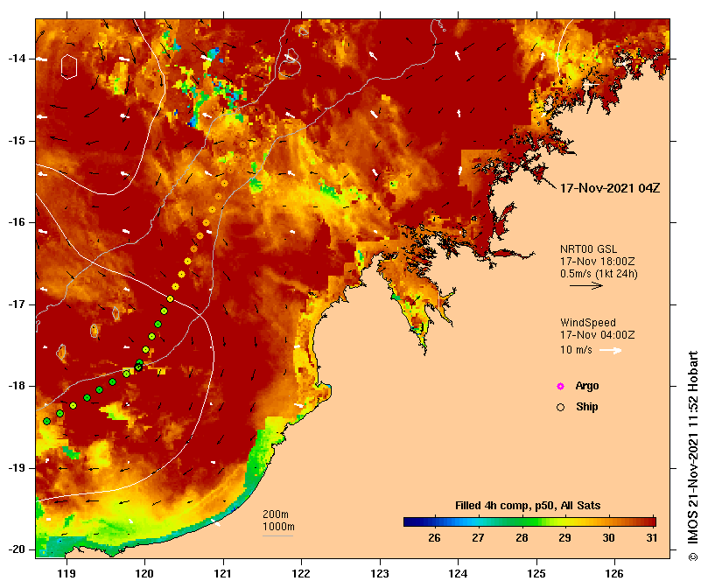Click the vertical 'IMOS 21-Nov-2021 11:52 Hobart' credit
The height and width of the screenshot is (588, 708).
pyautogui.click(x=693, y=456)
